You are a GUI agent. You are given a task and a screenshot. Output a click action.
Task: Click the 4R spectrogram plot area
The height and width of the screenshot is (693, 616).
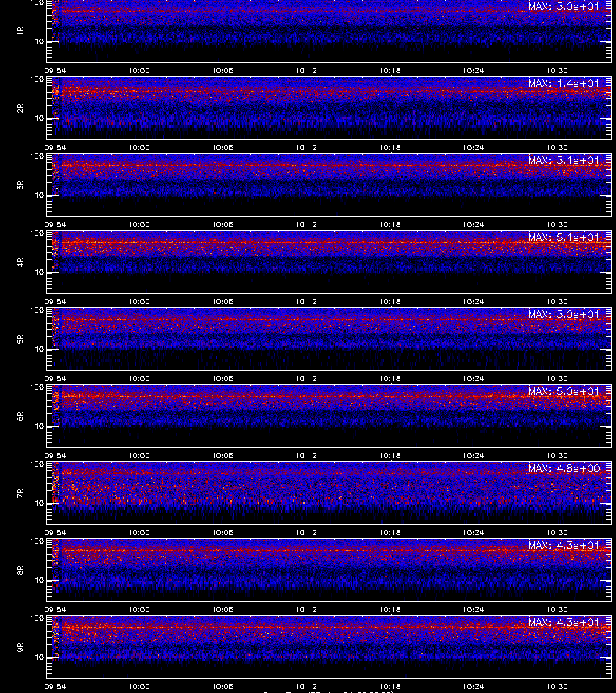(329, 262)
